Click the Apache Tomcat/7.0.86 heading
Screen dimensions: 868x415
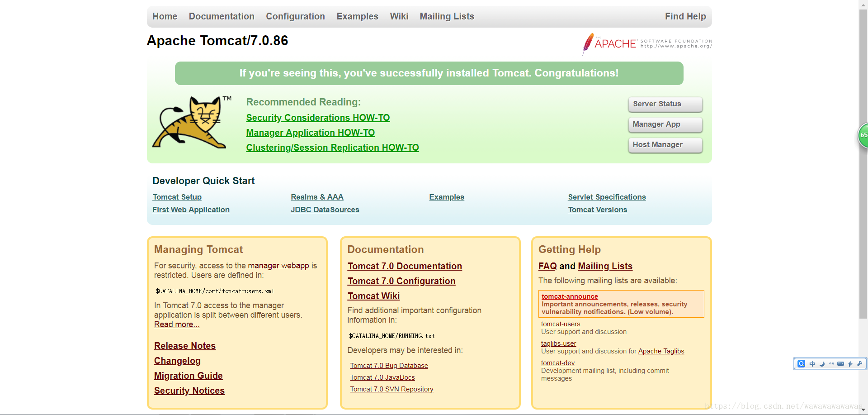pyautogui.click(x=217, y=41)
